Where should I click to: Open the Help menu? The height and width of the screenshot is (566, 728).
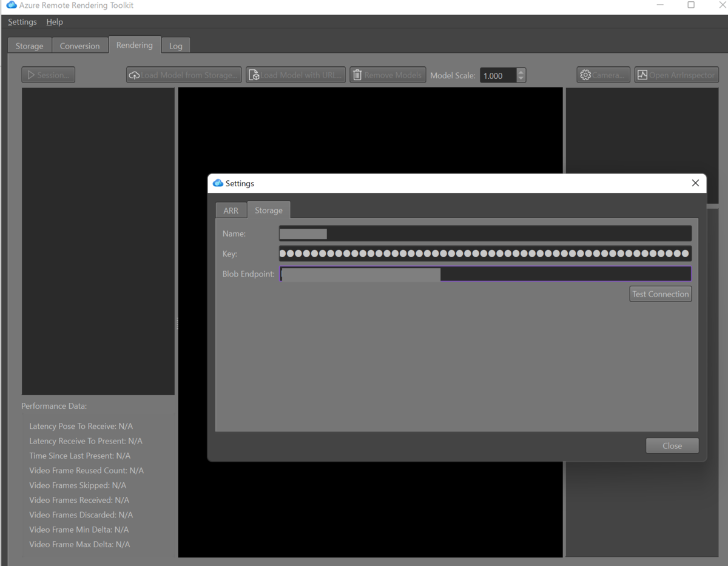(55, 22)
